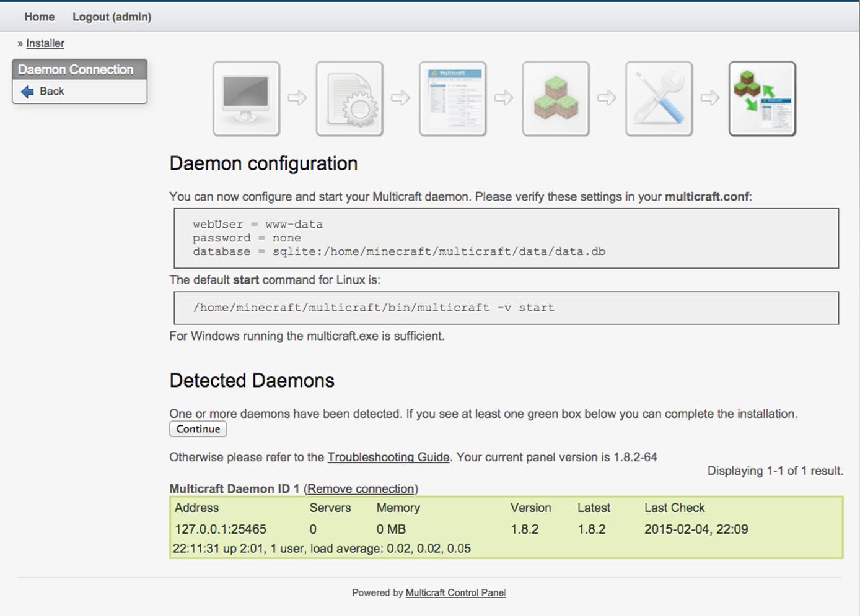The image size is (860, 616).
Task: Select the monitor icon in the installer steps
Action: (245, 99)
